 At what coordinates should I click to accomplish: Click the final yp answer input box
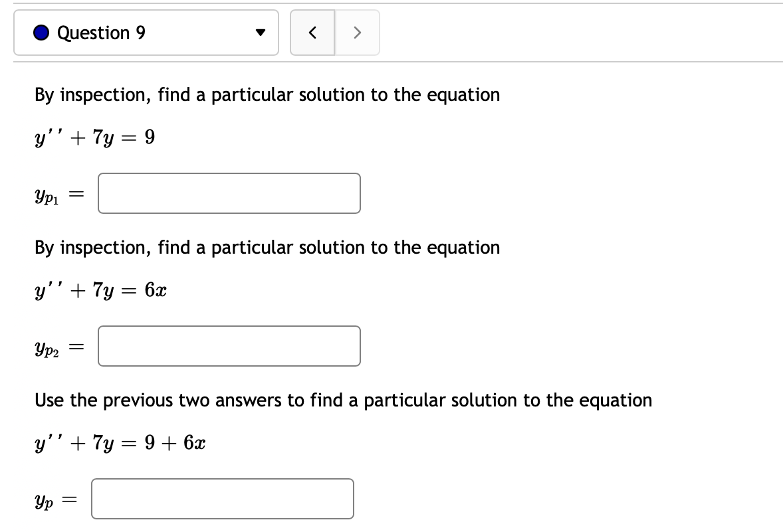click(x=222, y=498)
